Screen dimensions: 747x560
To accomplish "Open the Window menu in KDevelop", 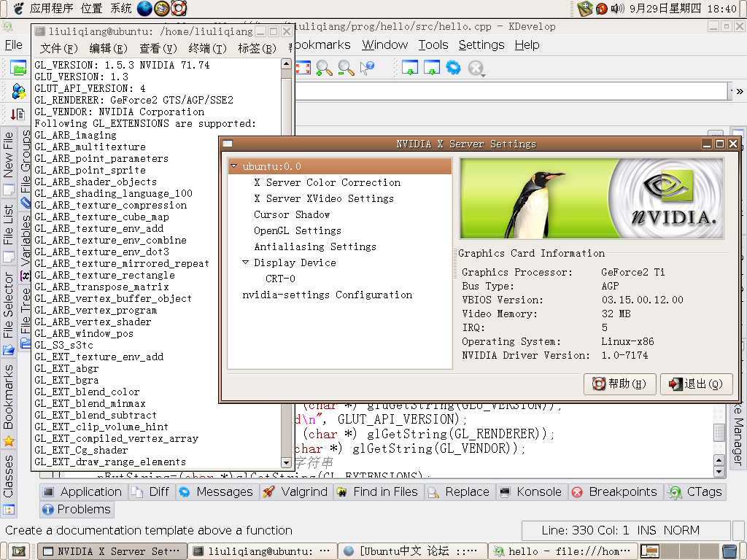I will click(385, 44).
